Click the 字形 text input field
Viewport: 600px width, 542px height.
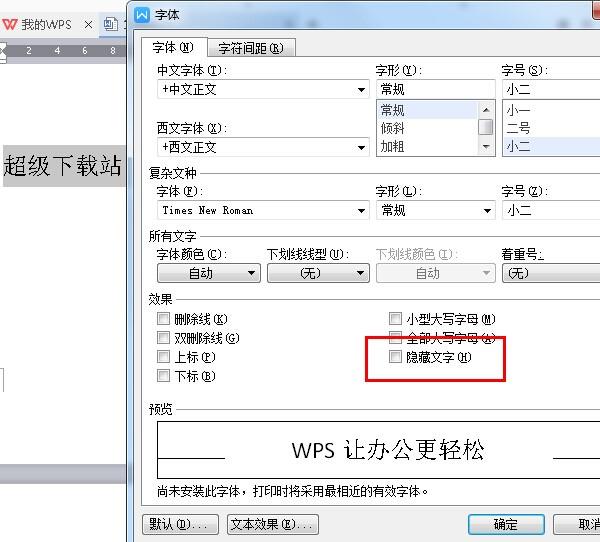tap(436, 90)
